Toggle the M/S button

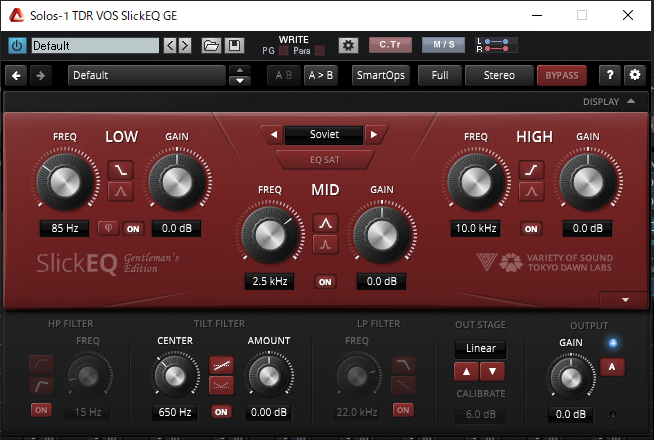tap(443, 45)
